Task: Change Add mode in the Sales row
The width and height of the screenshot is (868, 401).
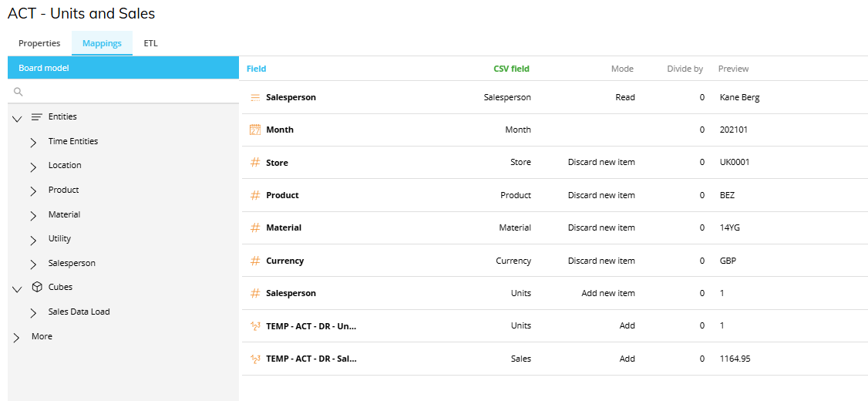Action: 627,359
